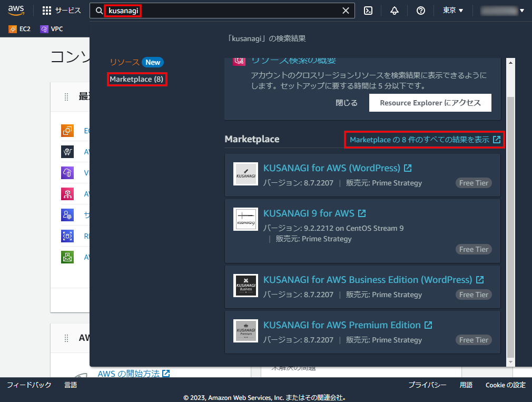
Task: Open VPC from the favorites bar
Action: point(52,29)
